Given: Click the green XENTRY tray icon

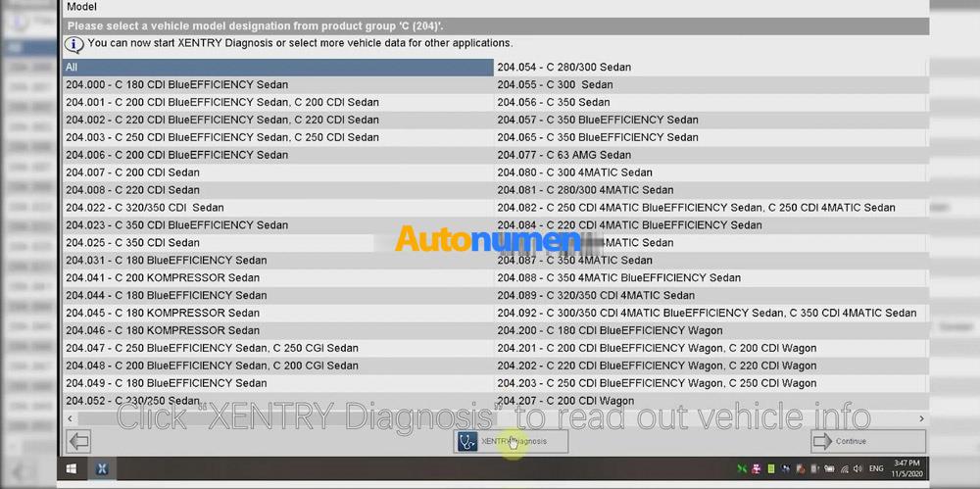Looking at the screenshot, I should click(742, 468).
